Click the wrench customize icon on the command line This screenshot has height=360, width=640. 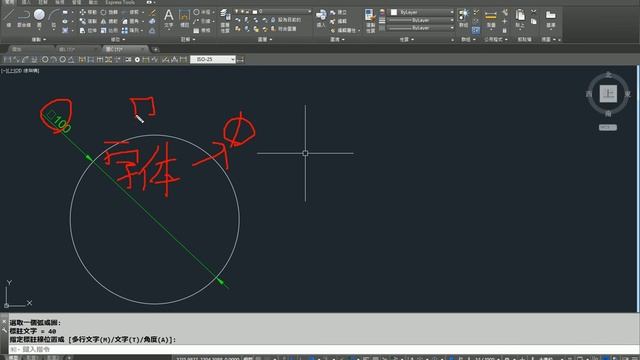click(4, 331)
